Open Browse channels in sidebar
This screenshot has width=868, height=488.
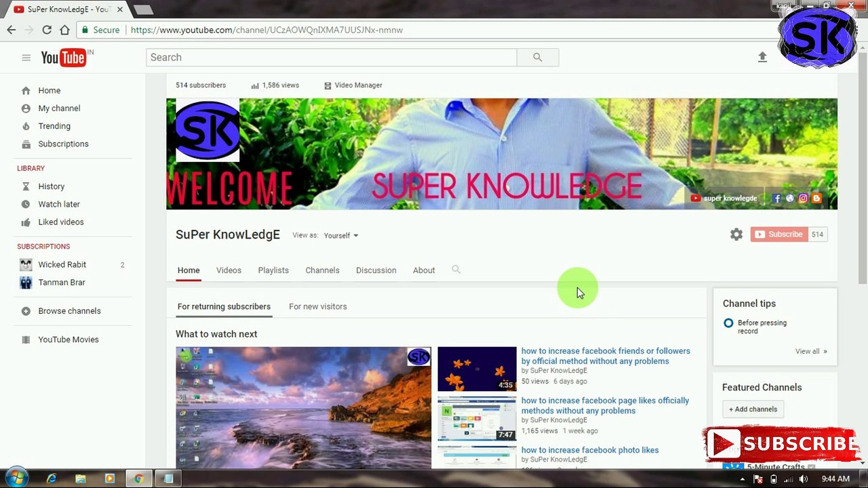point(69,311)
